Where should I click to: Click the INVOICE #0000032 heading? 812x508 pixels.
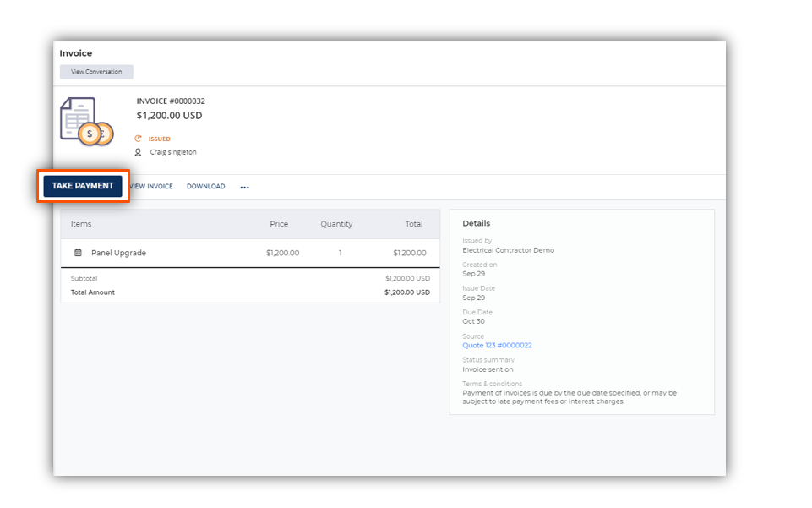pos(171,101)
